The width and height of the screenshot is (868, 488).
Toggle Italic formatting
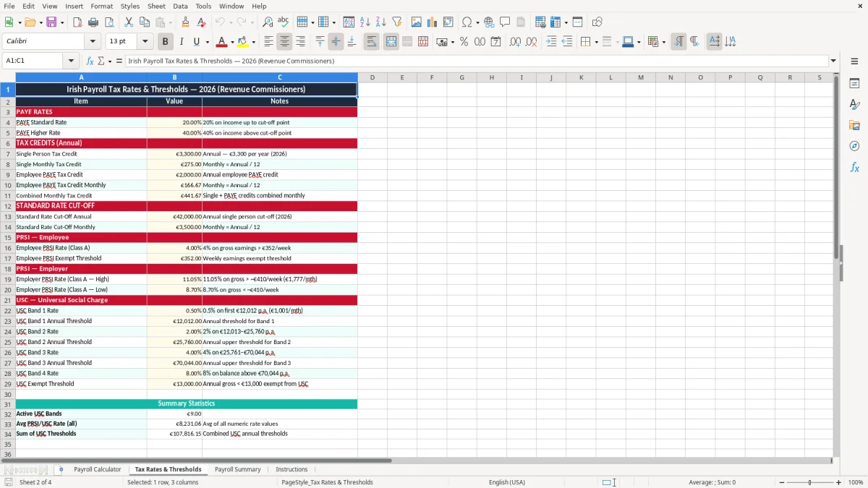click(x=181, y=42)
